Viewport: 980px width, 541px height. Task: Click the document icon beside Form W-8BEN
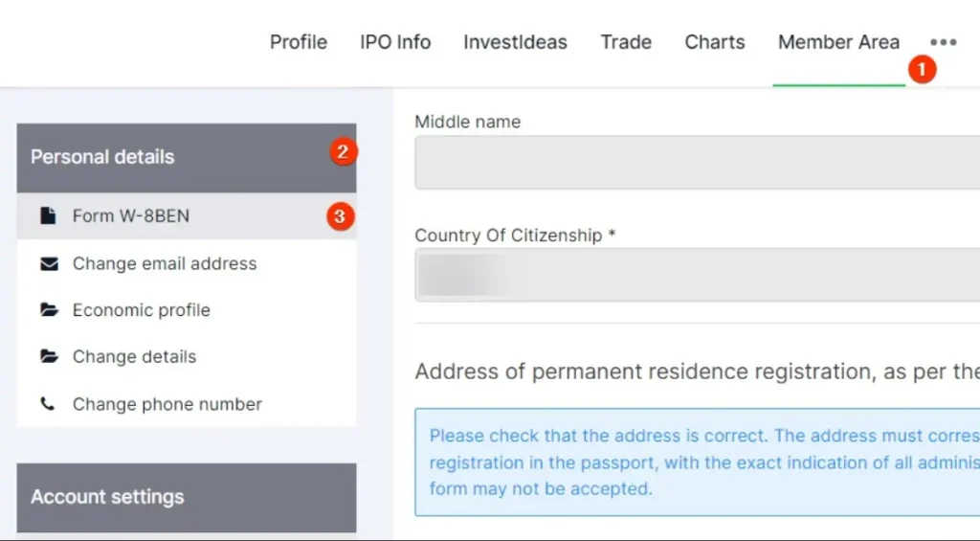point(48,215)
